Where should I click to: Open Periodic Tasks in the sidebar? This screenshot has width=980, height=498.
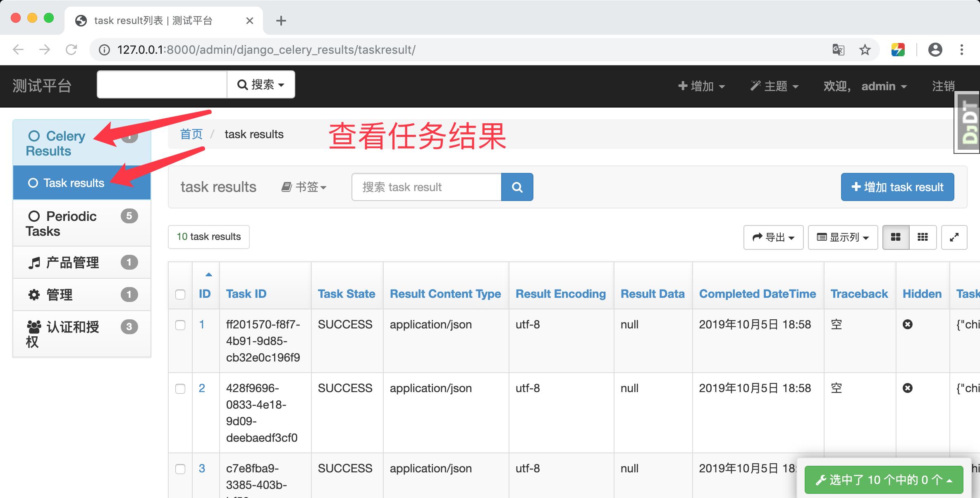82,223
